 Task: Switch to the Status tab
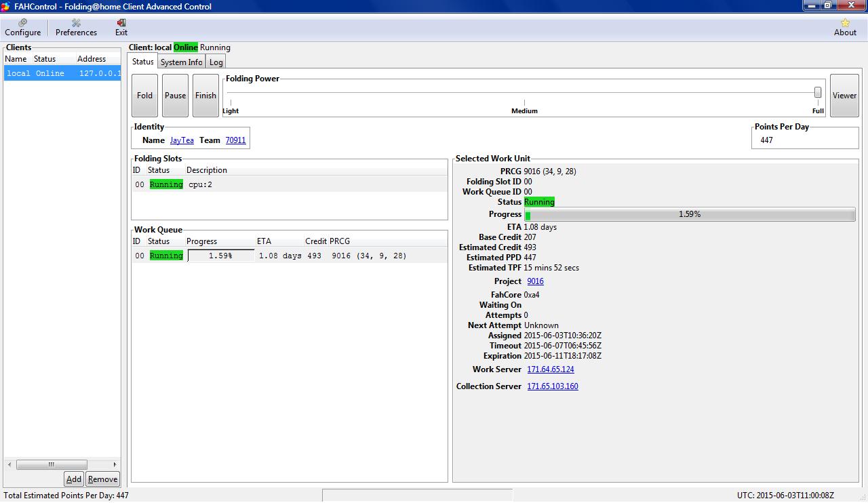[x=143, y=62]
